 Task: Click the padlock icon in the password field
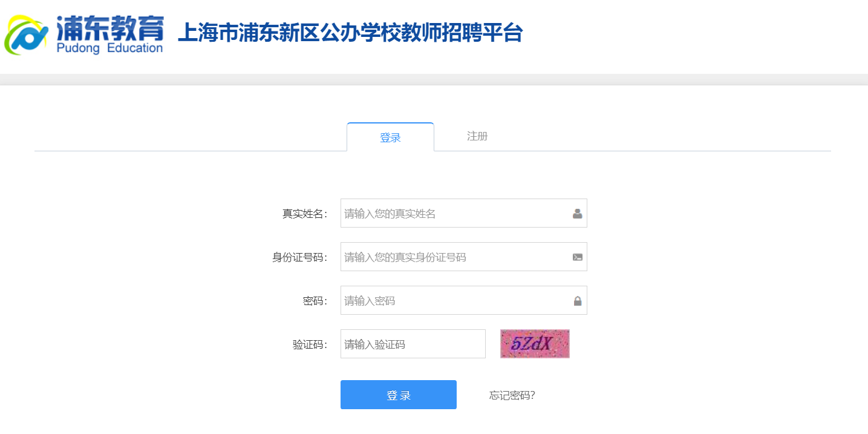[x=577, y=301]
